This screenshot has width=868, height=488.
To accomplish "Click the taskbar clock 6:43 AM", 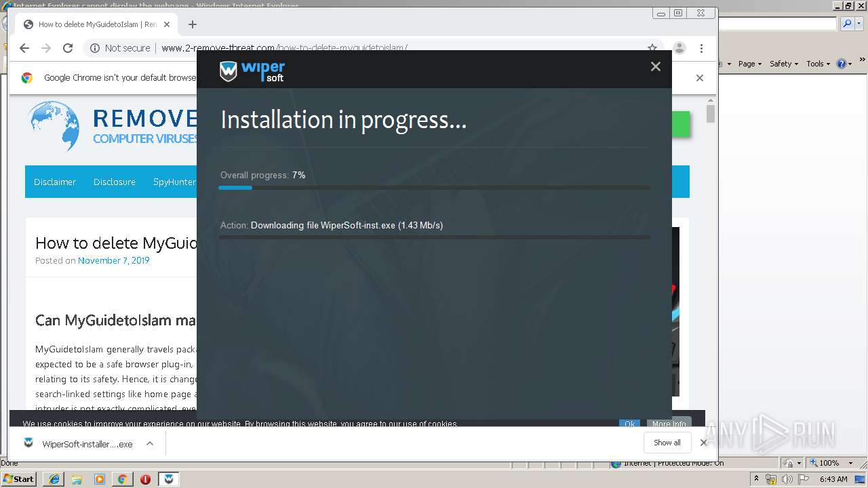I will coord(833,479).
